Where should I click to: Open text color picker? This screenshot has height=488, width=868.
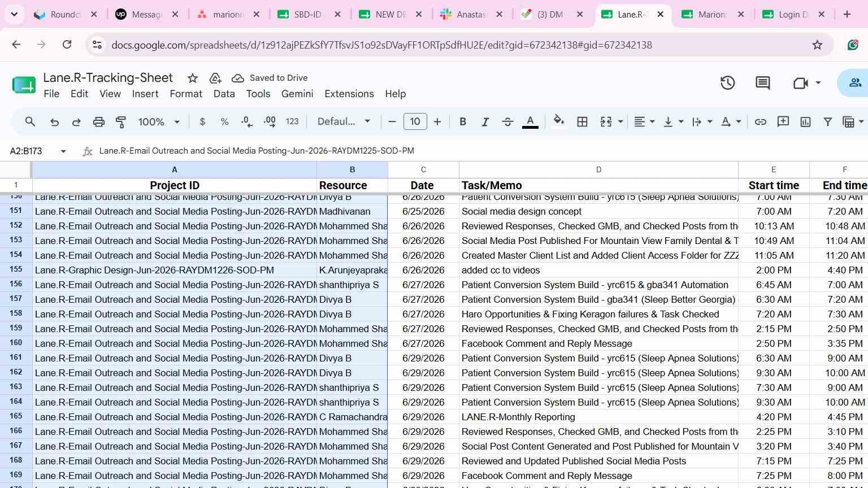(530, 121)
